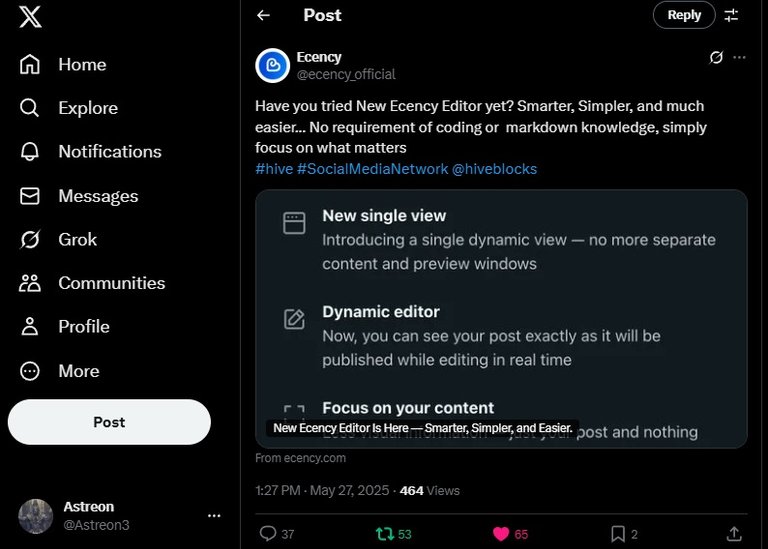The height and width of the screenshot is (549, 768).
Task: Open the #SocialMediaNetwork hashtag link
Action: 372,169
